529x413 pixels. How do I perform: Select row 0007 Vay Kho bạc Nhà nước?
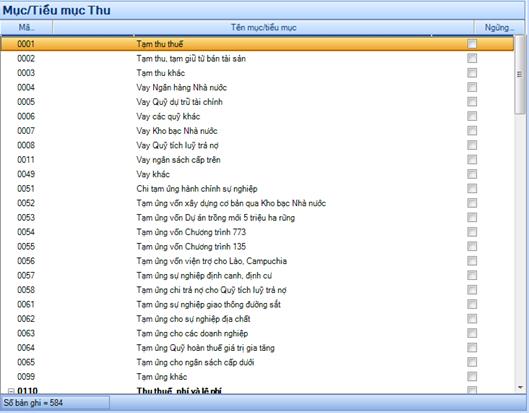[257, 131]
